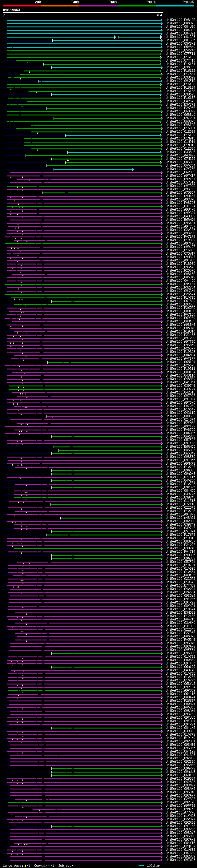Select the UniRef100_A9YTZ8 hit
Image resolution: width=197 pixels, height=868 pixels.
click(180, 244)
